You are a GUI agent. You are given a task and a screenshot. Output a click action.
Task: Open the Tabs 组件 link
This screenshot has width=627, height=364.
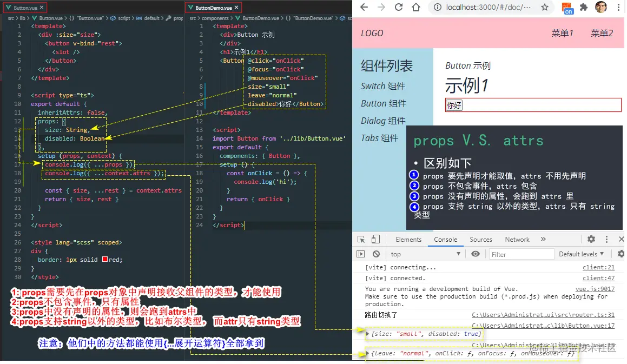click(379, 138)
